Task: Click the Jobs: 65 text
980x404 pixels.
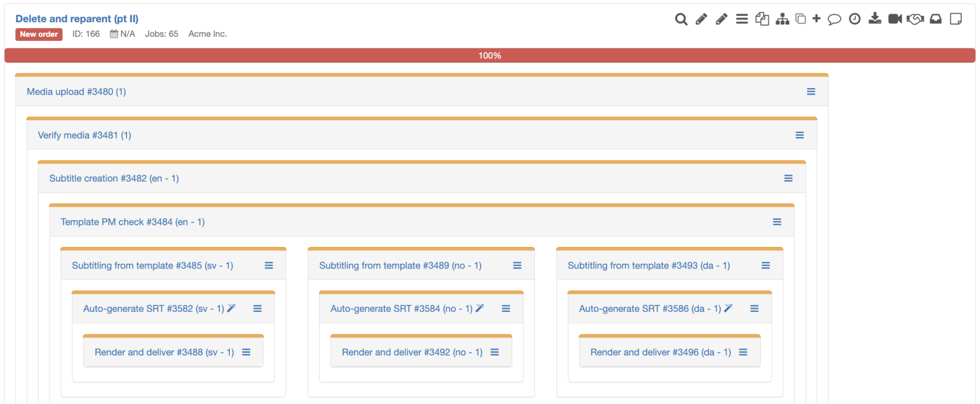Action: click(162, 34)
